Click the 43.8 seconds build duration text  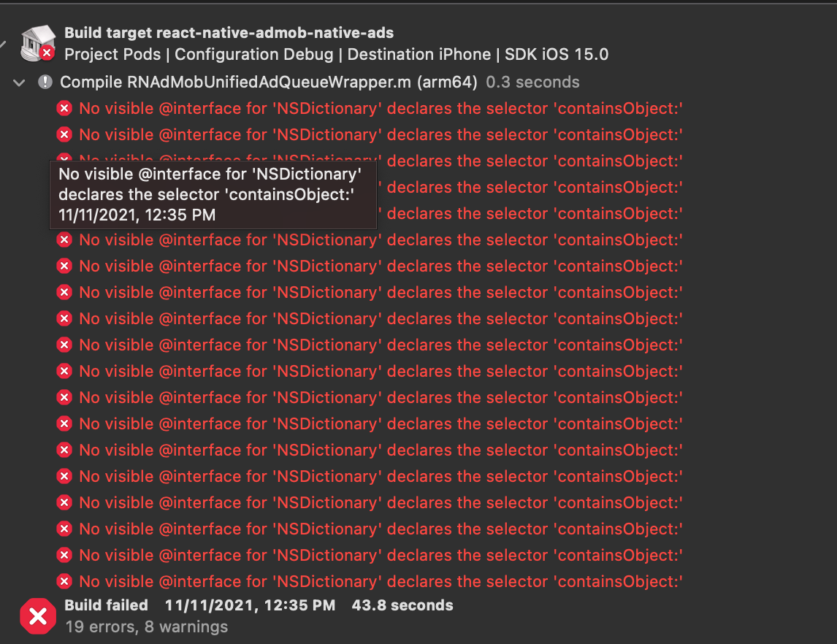click(x=402, y=605)
